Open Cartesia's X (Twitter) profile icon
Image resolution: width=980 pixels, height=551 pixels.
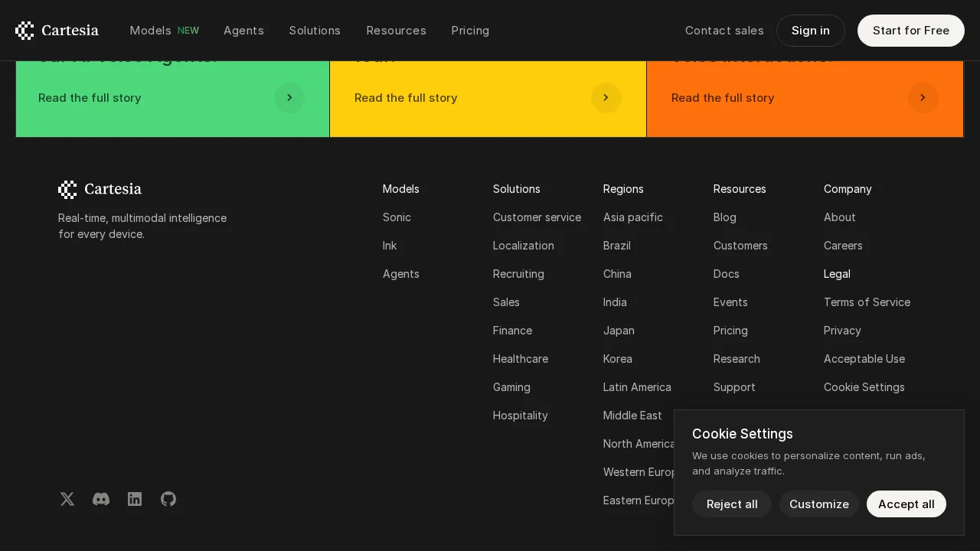tap(67, 499)
